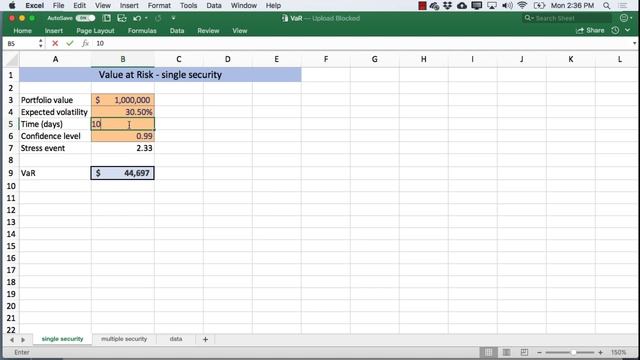Open Spotlight search magnifier icon

607,5
